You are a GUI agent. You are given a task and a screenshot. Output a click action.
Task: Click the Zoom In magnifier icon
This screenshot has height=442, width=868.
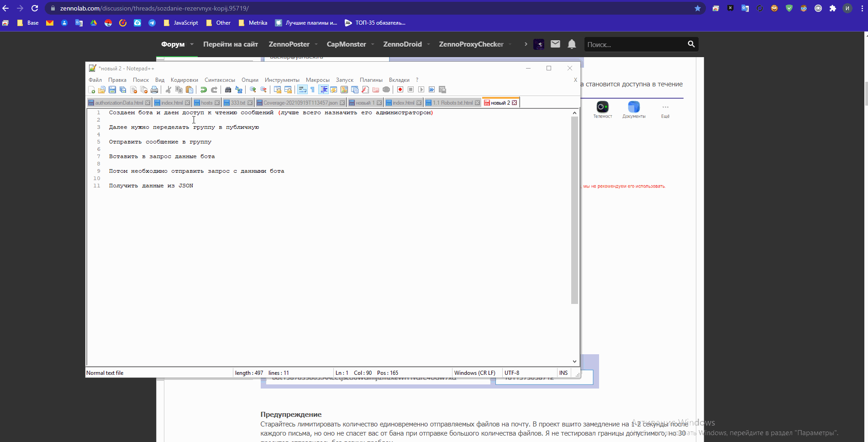(253, 90)
